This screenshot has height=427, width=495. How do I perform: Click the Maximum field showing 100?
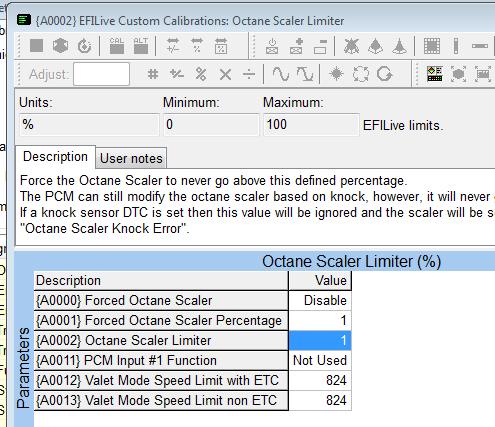click(311, 125)
